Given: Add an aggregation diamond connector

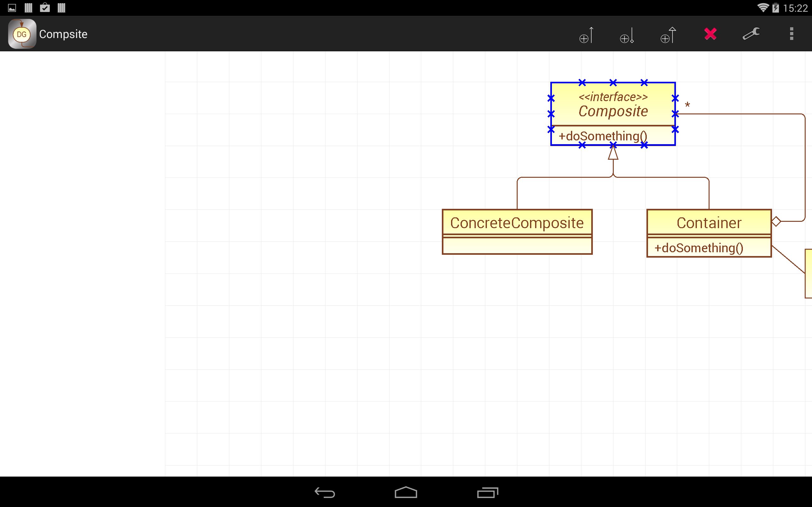Looking at the screenshot, I should 627,34.
